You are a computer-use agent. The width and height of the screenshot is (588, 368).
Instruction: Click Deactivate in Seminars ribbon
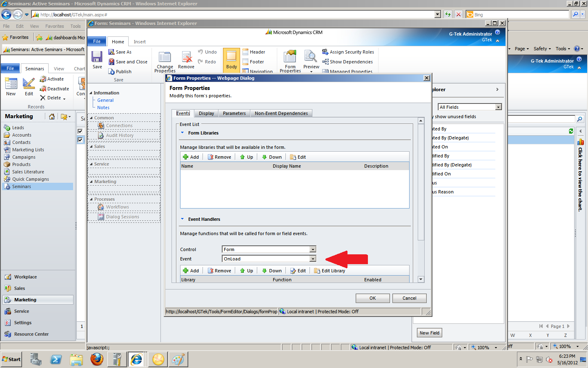pyautogui.click(x=54, y=89)
